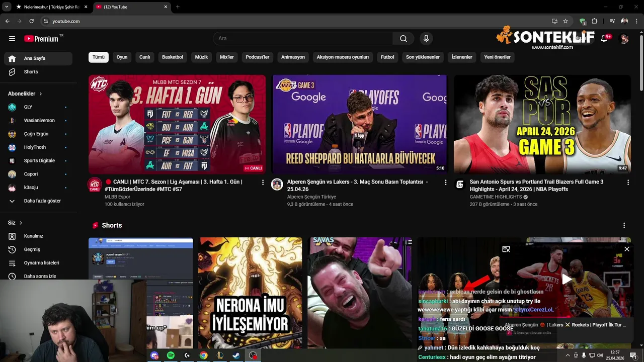Image resolution: width=644 pixels, height=362 pixels.
Task: Open Chrome from the taskbar
Action: (x=203, y=355)
